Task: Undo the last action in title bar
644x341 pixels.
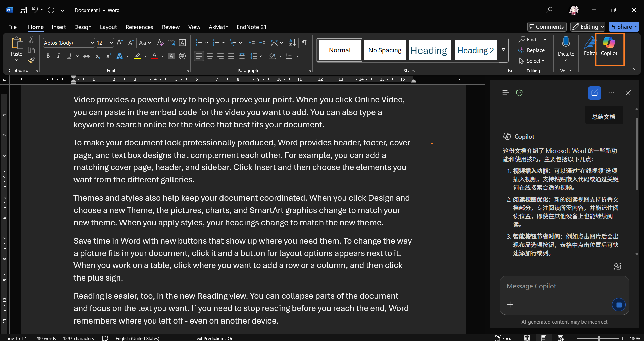Action: point(35,10)
